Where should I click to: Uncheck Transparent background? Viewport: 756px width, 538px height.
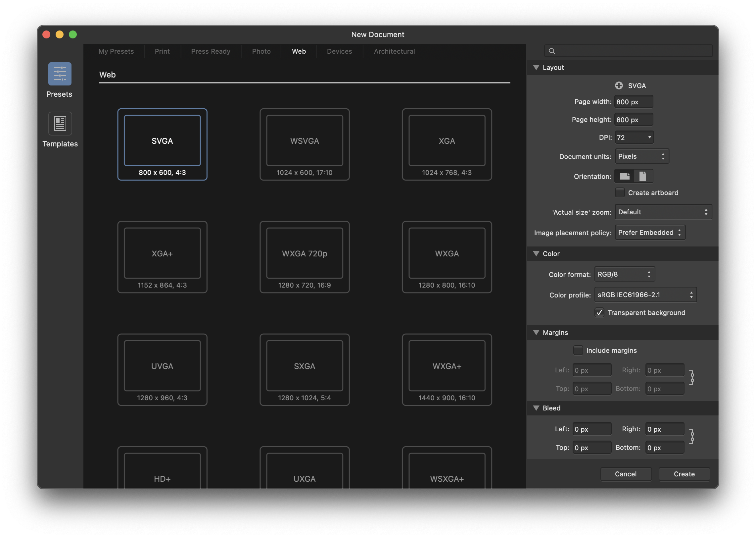599,312
